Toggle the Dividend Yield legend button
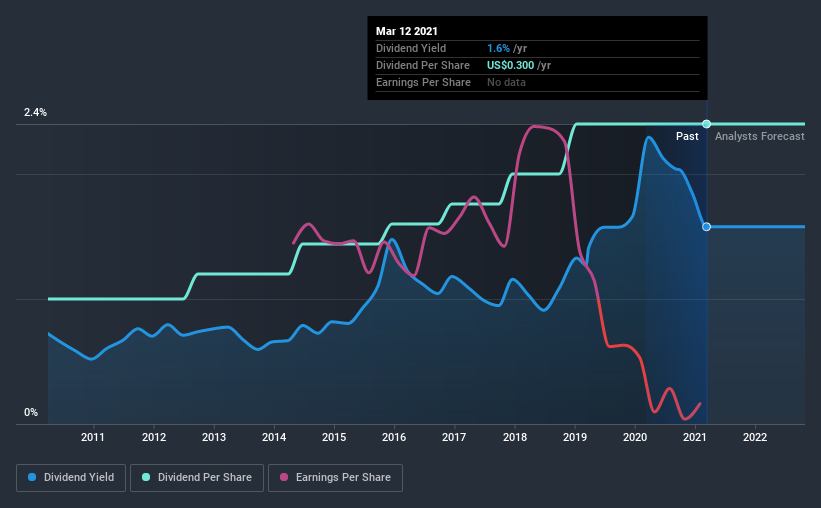Screen dimensions: 821x508 [73, 478]
